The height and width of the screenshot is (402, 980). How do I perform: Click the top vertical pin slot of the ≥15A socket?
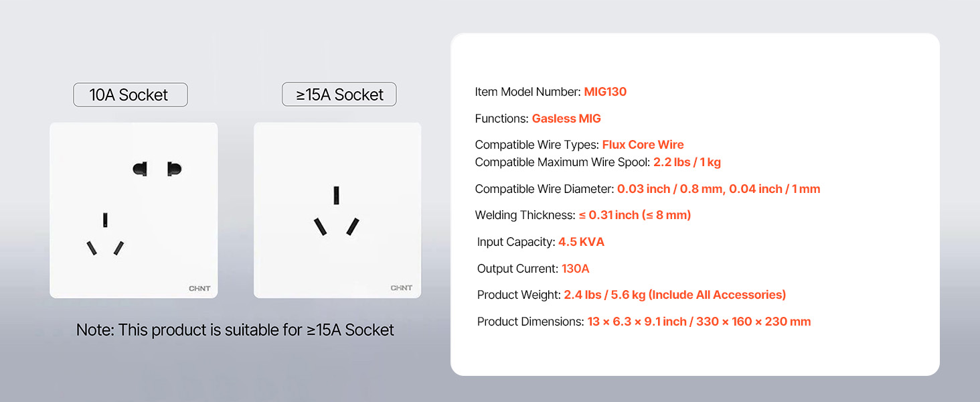tap(336, 195)
